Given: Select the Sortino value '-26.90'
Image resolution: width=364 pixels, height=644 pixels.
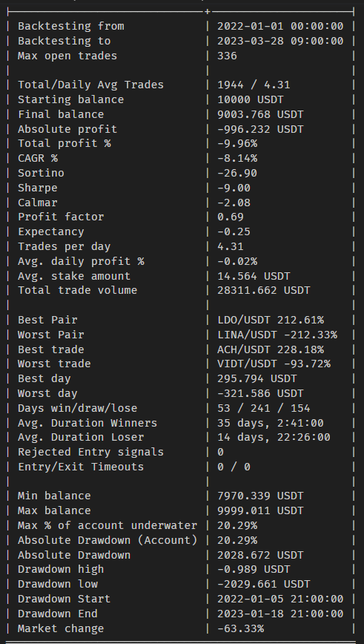Looking at the screenshot, I should click(x=237, y=174).
